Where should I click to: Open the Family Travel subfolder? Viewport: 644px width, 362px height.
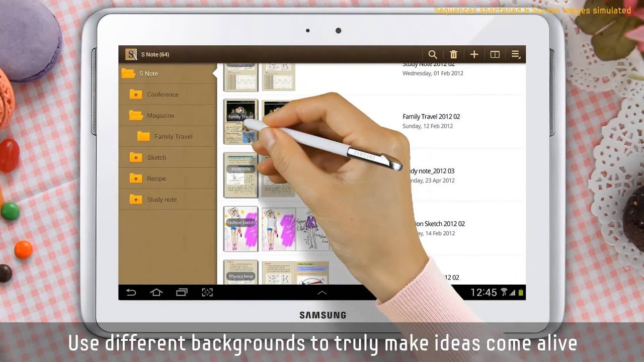tap(174, 137)
